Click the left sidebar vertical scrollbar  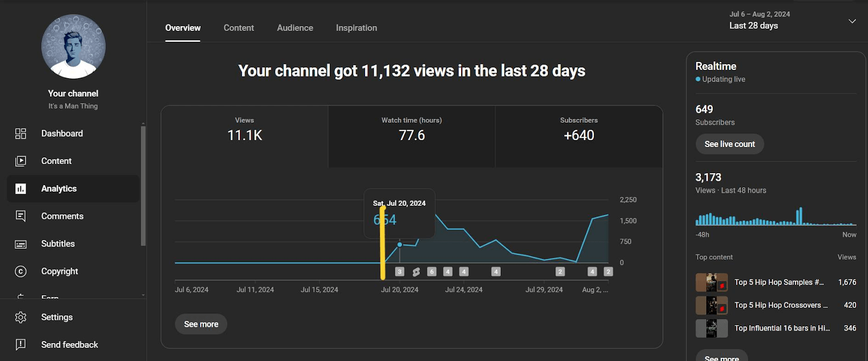(143, 185)
